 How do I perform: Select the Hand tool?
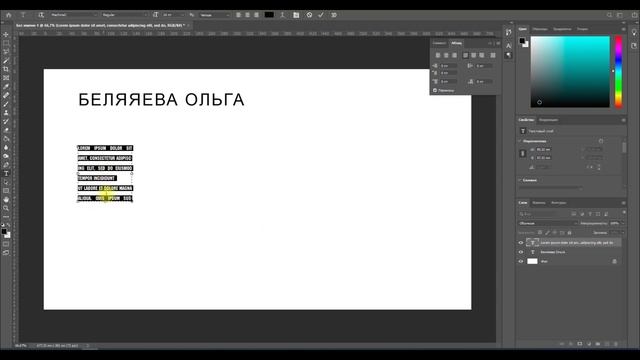(6, 200)
